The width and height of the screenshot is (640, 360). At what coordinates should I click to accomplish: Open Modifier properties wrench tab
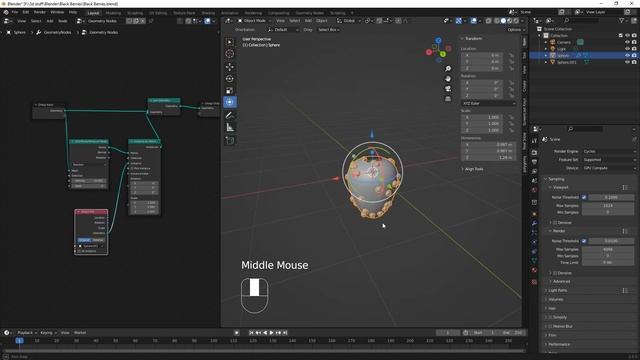pos(534,223)
